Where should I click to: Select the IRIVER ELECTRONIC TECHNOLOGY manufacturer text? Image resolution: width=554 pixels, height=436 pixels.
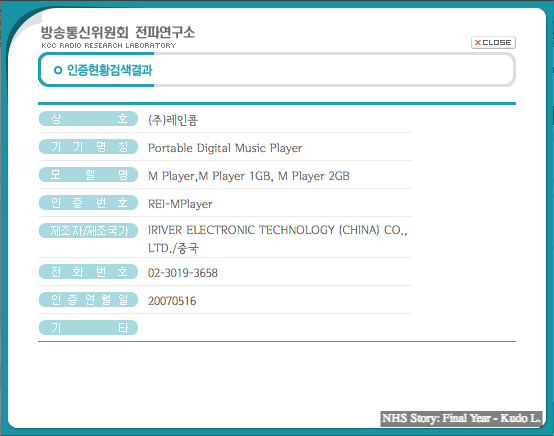coord(278,239)
